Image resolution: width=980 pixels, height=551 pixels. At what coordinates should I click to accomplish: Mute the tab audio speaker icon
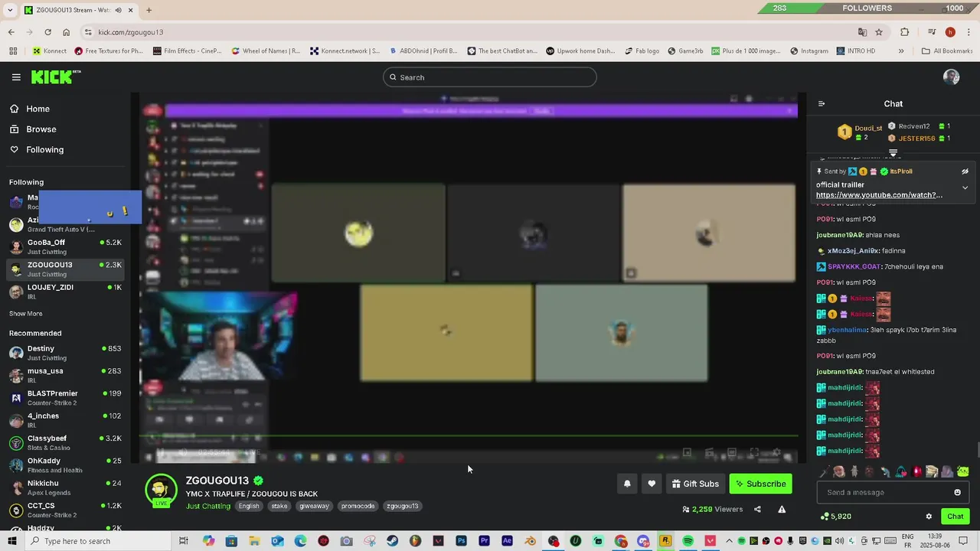point(118,10)
